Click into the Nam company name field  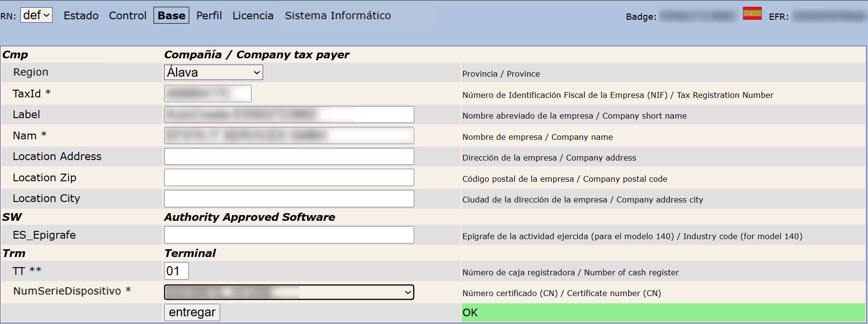289,135
